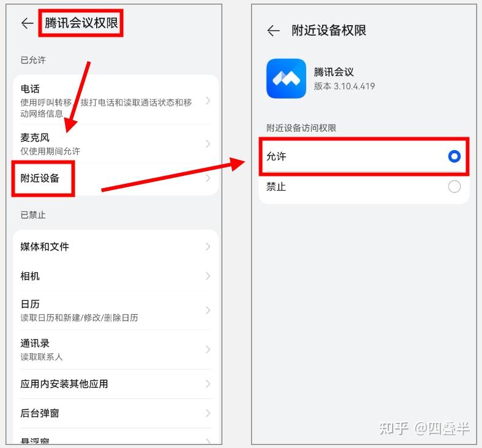482x448 pixels.
Task: Tap the 禁止 option label text
Action: [276, 186]
